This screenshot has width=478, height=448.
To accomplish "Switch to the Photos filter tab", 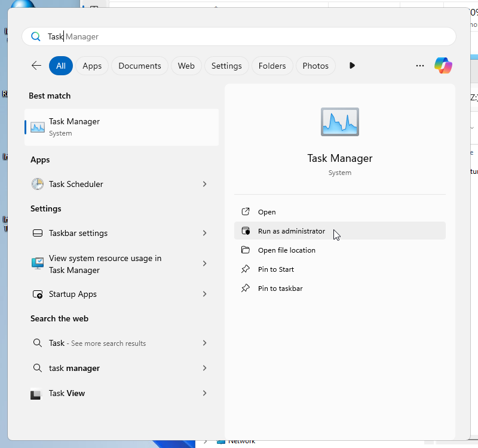I will coord(315,66).
